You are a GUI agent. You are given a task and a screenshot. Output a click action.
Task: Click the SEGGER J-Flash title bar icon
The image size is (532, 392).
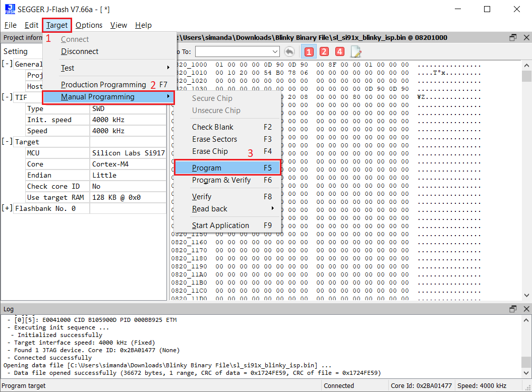pos(10,10)
